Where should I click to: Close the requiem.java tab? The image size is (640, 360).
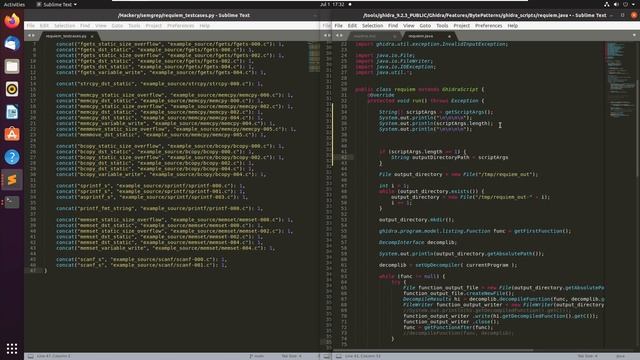[x=449, y=36]
